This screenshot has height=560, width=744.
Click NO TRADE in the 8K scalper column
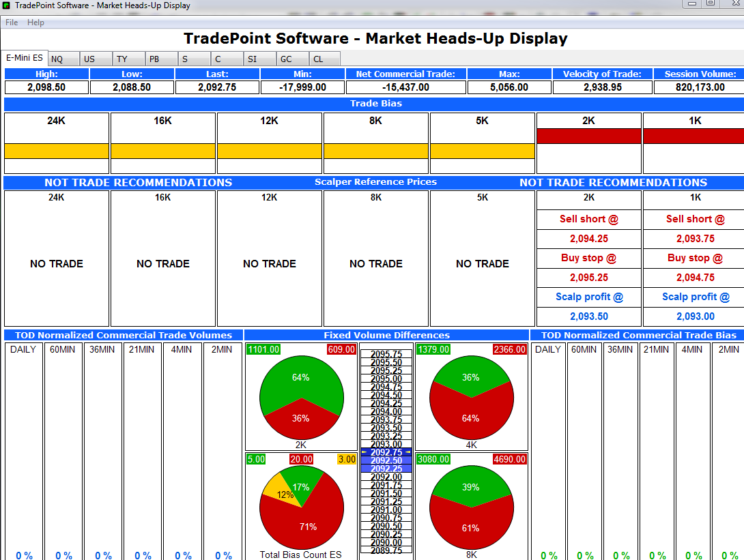point(376,264)
